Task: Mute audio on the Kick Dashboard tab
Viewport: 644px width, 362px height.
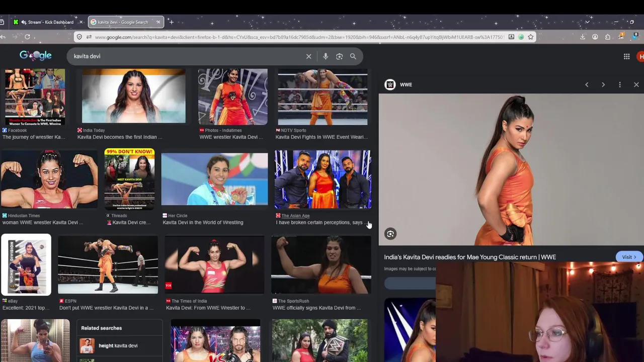Action: tap(23, 22)
